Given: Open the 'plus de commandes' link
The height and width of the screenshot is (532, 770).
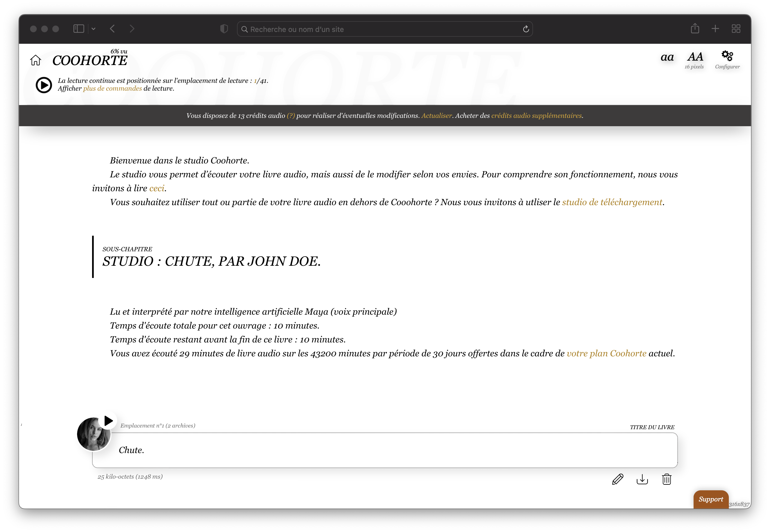Looking at the screenshot, I should (112, 89).
